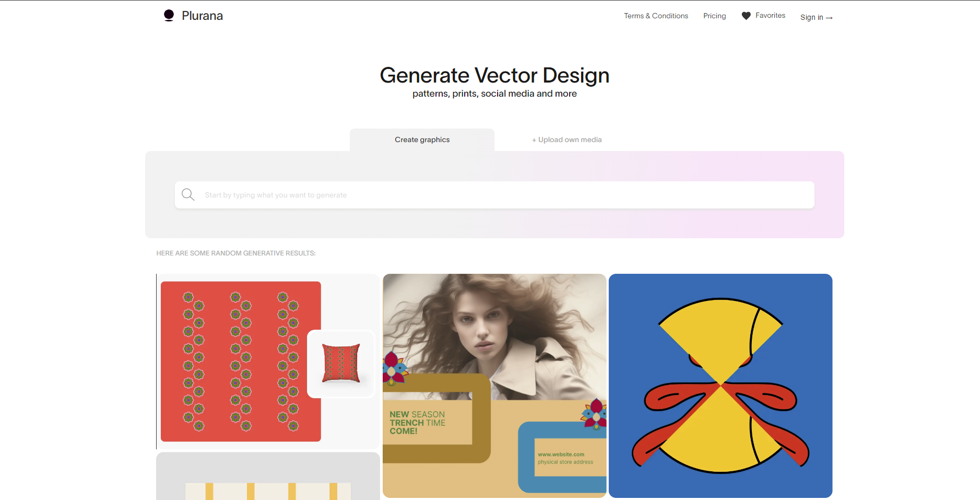Click the Favorites heart icon

(746, 16)
